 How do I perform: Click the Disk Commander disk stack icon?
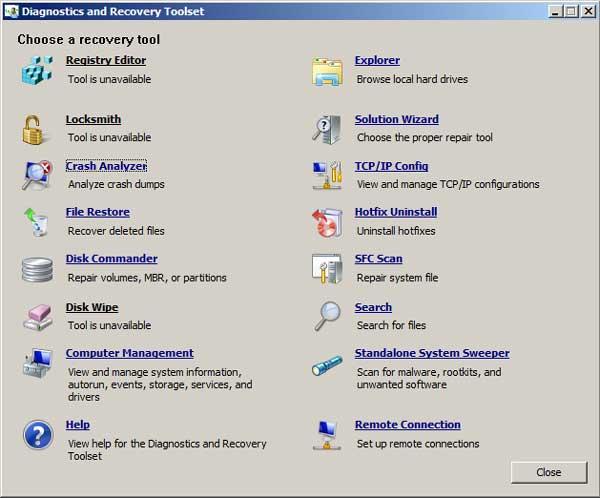pyautogui.click(x=37, y=269)
